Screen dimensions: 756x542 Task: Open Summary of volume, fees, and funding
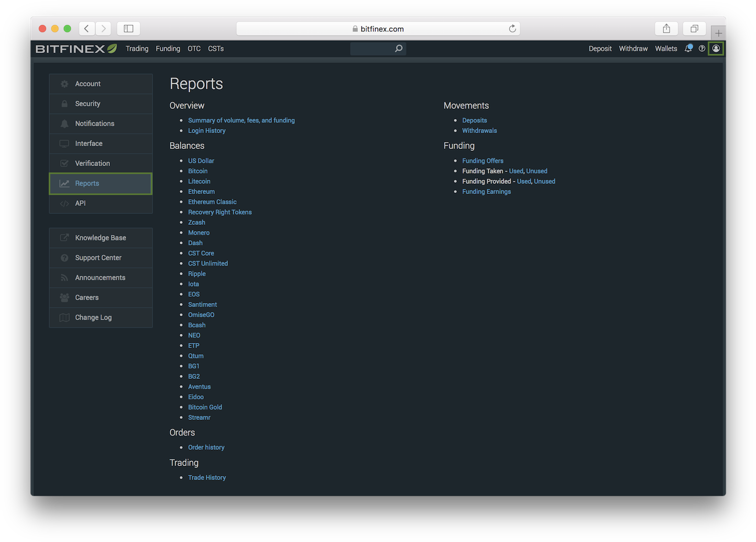[242, 121]
